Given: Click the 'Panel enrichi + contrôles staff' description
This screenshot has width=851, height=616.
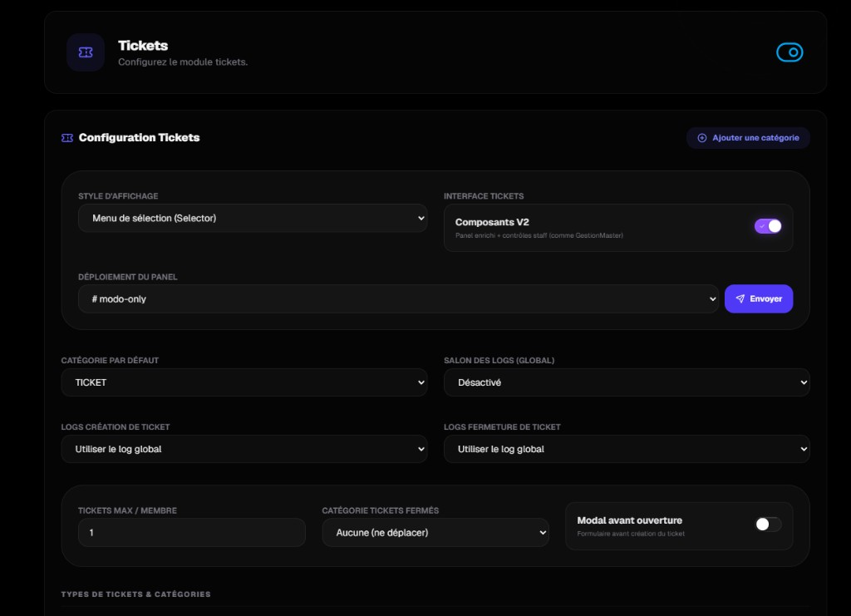Looking at the screenshot, I should click(539, 235).
